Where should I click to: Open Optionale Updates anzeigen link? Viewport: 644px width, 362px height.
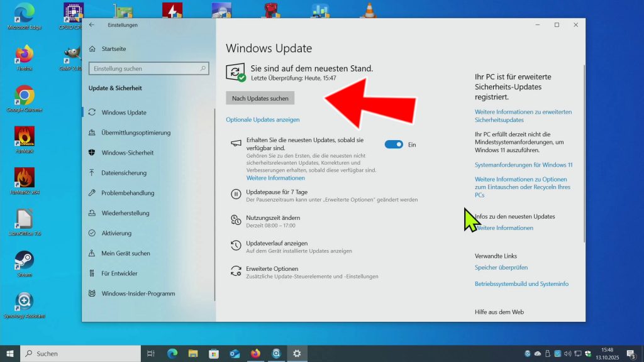pyautogui.click(x=262, y=119)
